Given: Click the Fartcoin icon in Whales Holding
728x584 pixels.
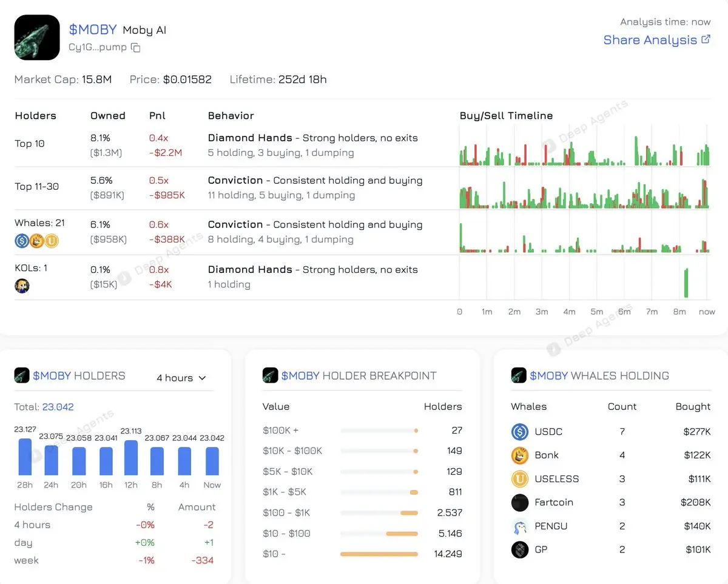Looking at the screenshot, I should [x=520, y=503].
